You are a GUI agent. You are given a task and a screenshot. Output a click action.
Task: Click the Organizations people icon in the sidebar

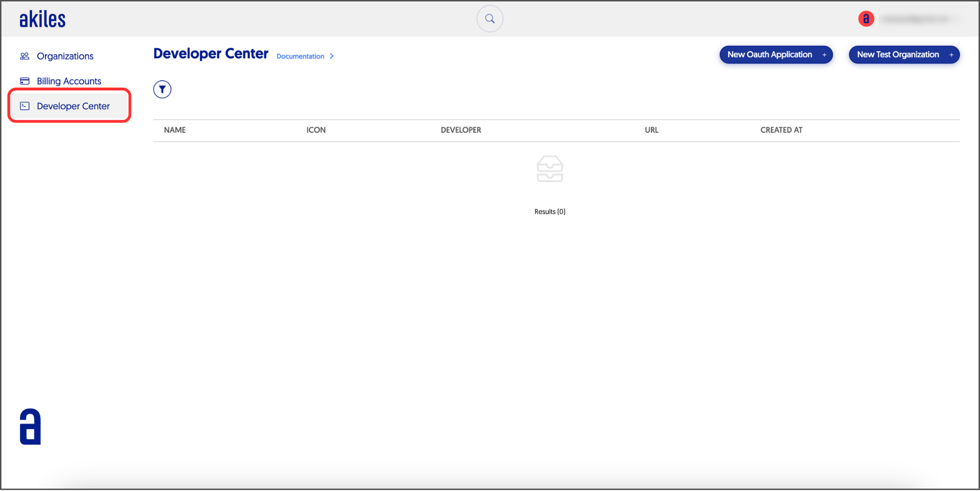[x=24, y=56]
